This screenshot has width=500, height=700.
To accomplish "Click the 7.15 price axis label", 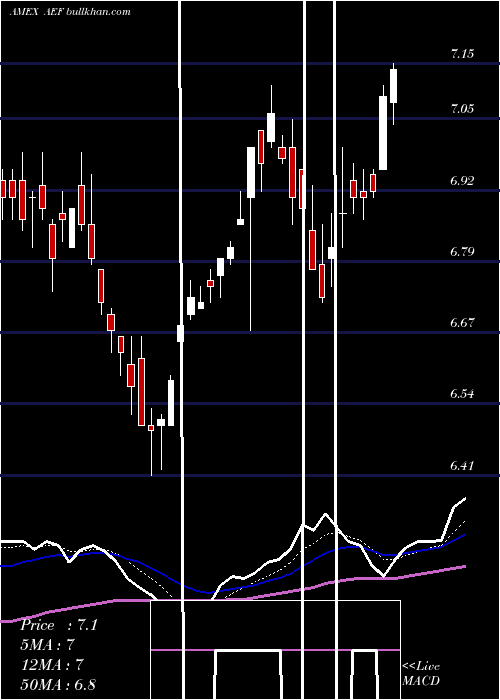I will 462,54.
